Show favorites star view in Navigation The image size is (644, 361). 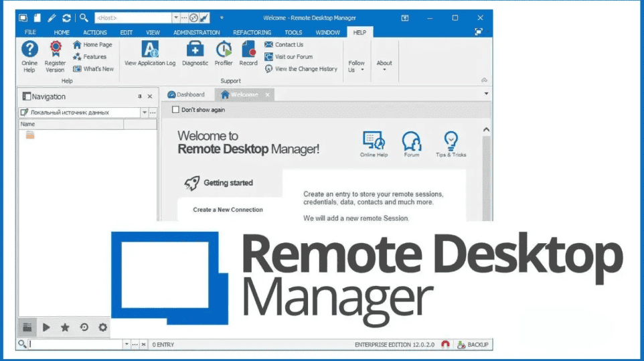tap(65, 328)
